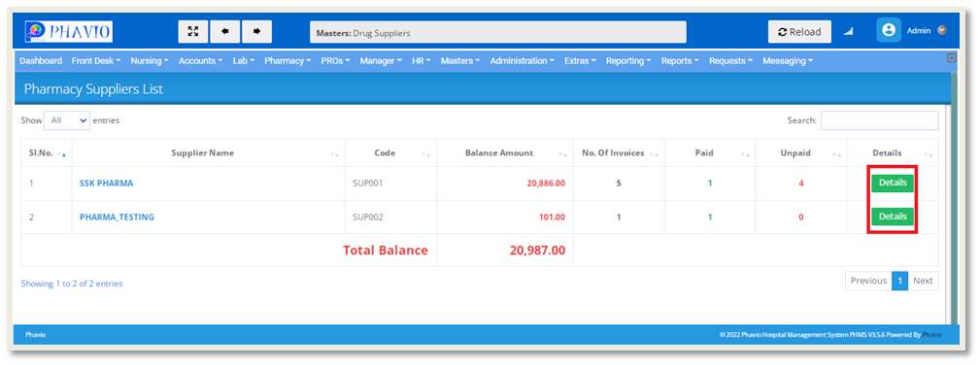Open the Show entries dropdown
The width and height of the screenshot is (980, 365).
point(67,120)
